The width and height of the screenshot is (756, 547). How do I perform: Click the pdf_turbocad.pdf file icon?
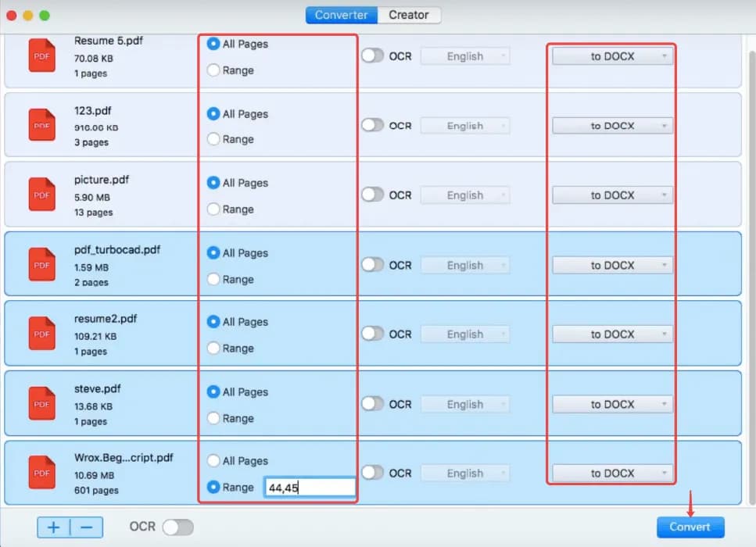click(42, 264)
